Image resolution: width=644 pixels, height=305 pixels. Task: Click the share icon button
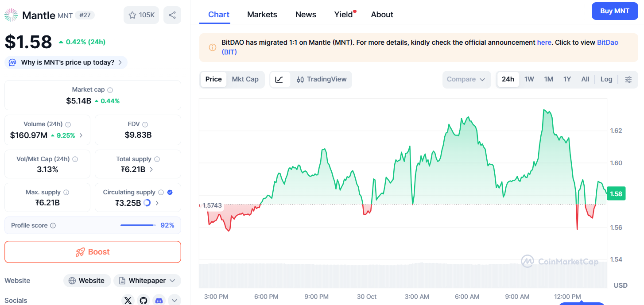(172, 15)
